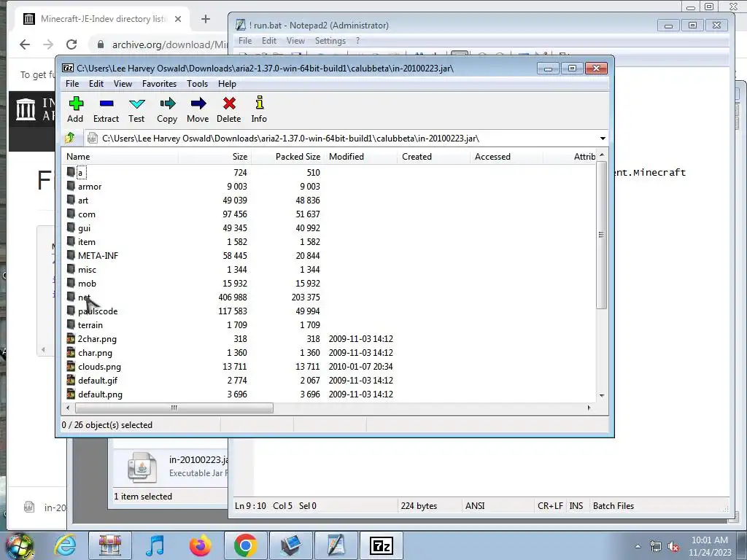Select folder named a
This screenshot has width=747, height=560.
point(80,172)
